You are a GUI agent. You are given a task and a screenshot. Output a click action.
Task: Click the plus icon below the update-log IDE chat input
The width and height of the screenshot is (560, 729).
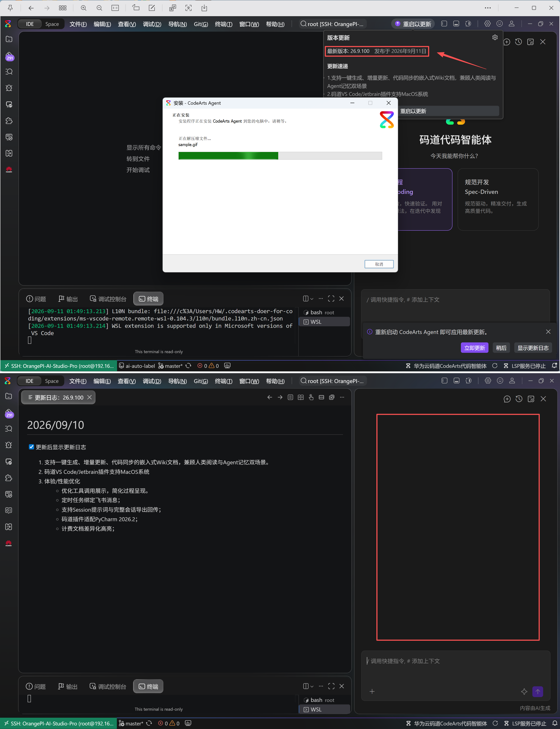[x=372, y=691]
